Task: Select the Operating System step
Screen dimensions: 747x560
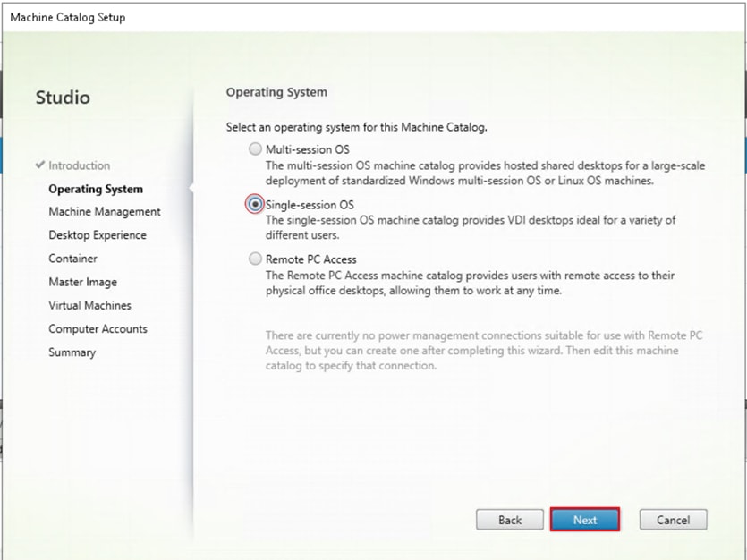Action: coord(96,189)
